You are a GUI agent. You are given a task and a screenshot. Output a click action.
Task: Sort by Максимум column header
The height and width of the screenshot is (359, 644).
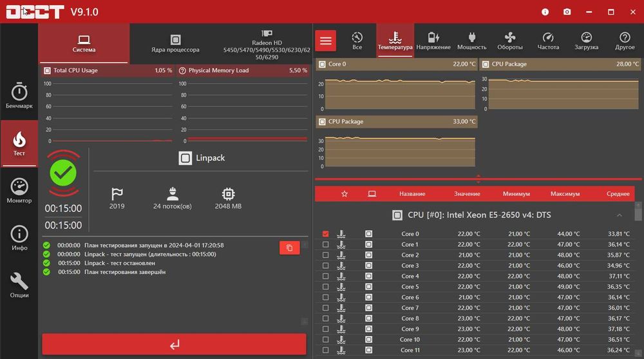pos(565,194)
